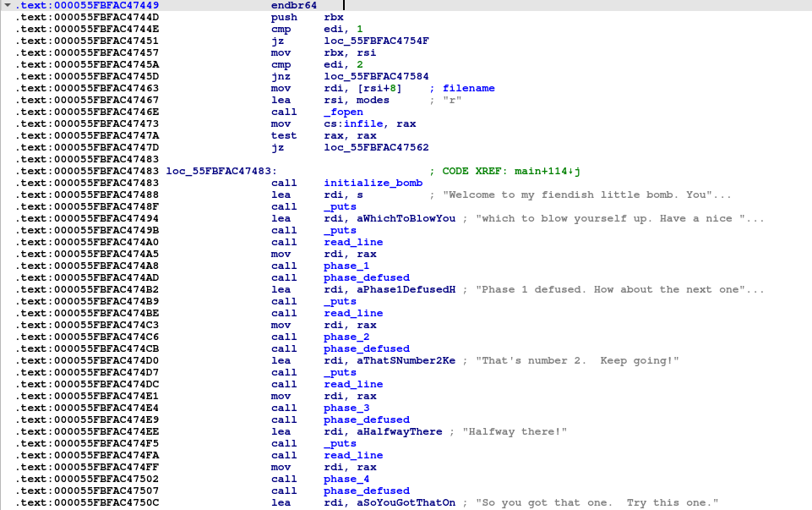Select _puts call at address 4748F
This screenshot has height=510, width=812.
coord(341,207)
